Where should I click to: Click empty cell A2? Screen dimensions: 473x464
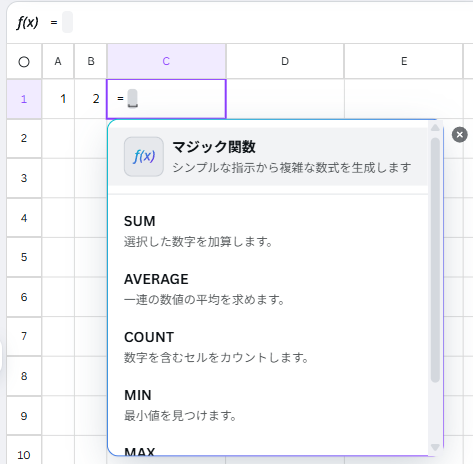58,138
